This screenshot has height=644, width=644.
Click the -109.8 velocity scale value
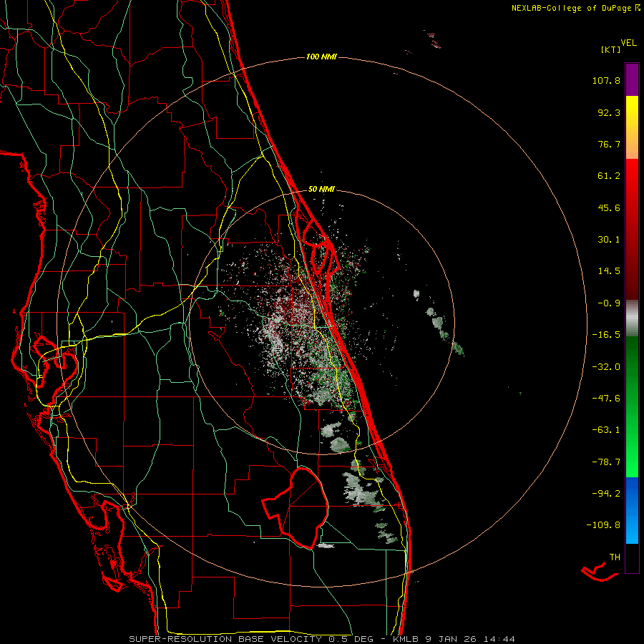point(603,525)
